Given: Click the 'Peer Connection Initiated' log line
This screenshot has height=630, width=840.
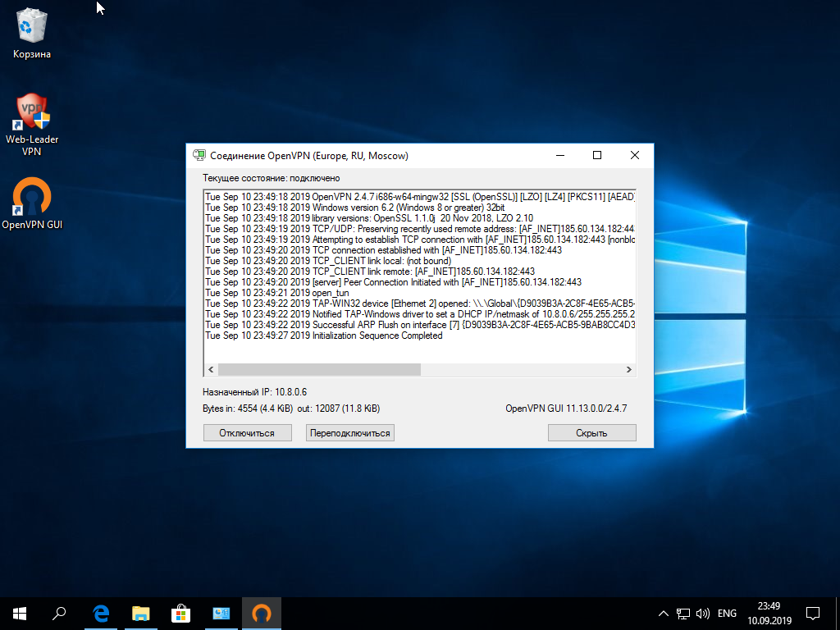Looking at the screenshot, I should 393,282.
